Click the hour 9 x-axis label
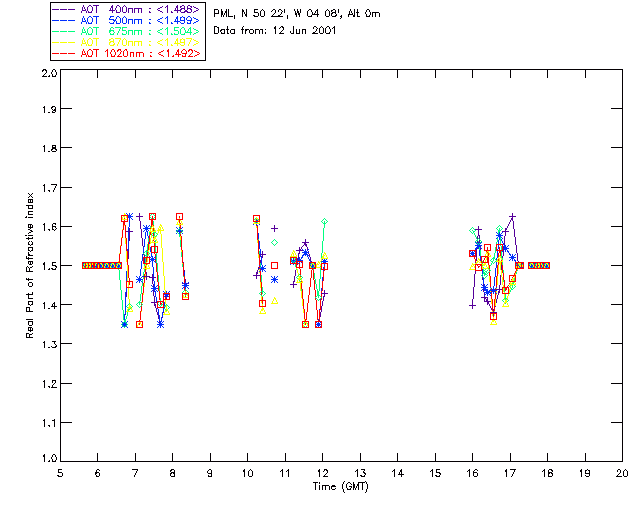This screenshot has width=640, height=512. [x=210, y=473]
